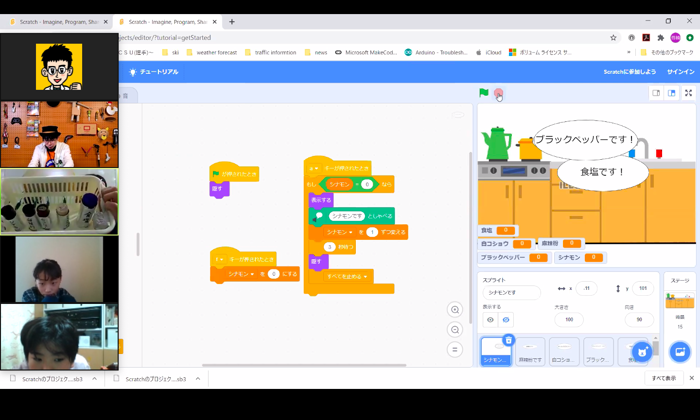
Task: Open the すべてを止める block dropdown
Action: pyautogui.click(x=365, y=277)
